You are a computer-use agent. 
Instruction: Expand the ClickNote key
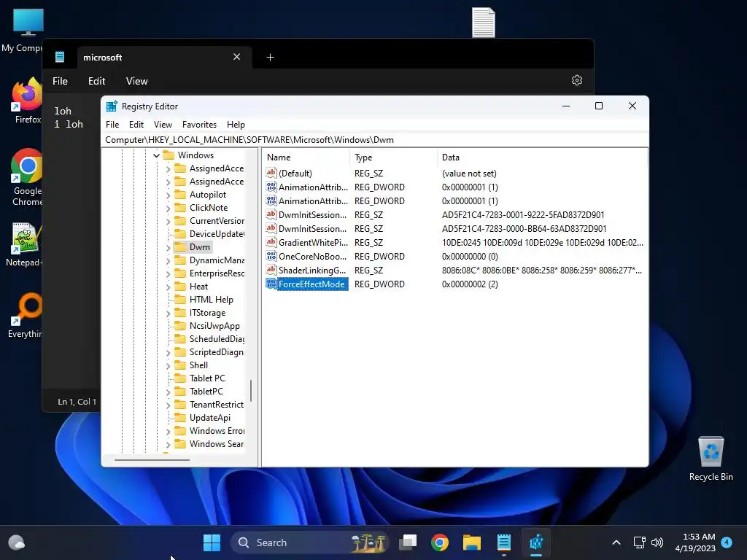[x=169, y=208]
